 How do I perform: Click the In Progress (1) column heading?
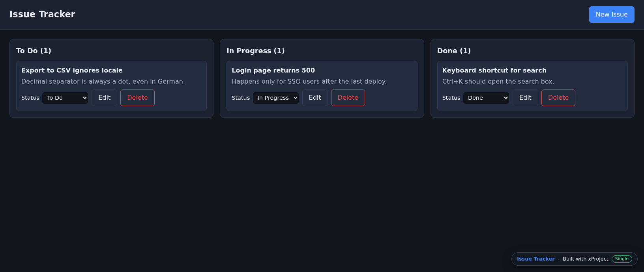256,51
